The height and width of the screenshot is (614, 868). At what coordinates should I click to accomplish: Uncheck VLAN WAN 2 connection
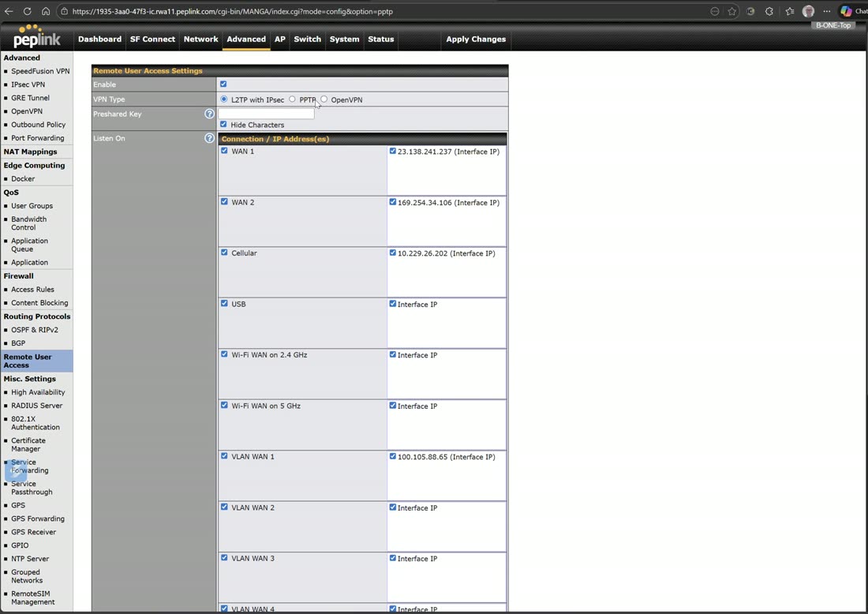224,507
